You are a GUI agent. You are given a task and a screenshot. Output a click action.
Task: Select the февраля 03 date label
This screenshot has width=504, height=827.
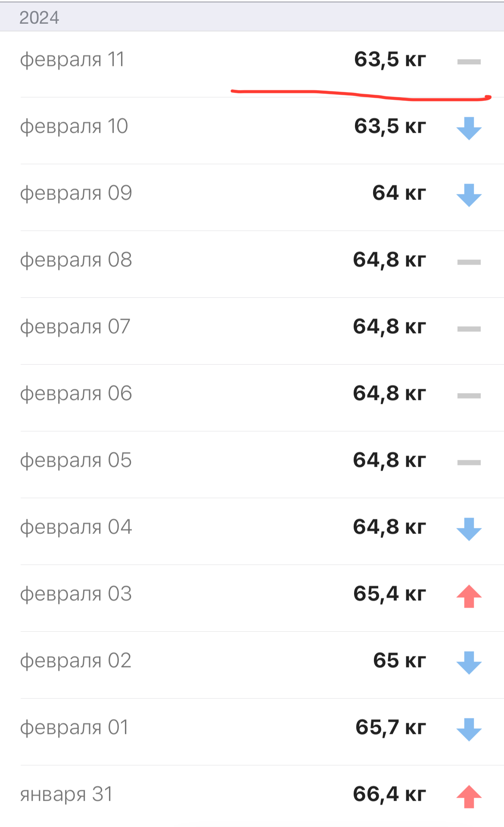tap(76, 594)
